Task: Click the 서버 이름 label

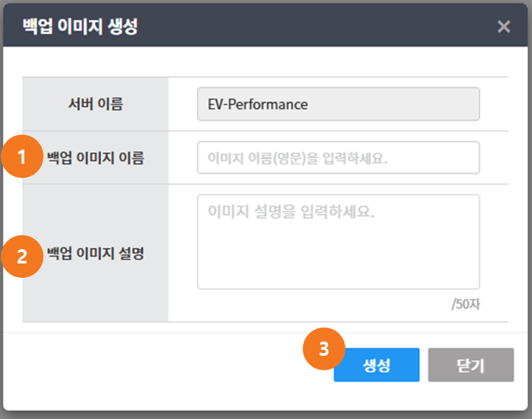Action: point(95,105)
